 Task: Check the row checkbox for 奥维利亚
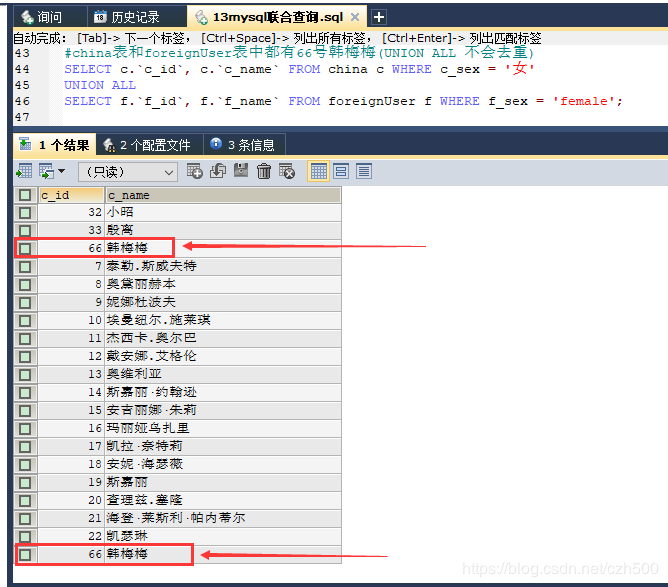(x=25, y=374)
